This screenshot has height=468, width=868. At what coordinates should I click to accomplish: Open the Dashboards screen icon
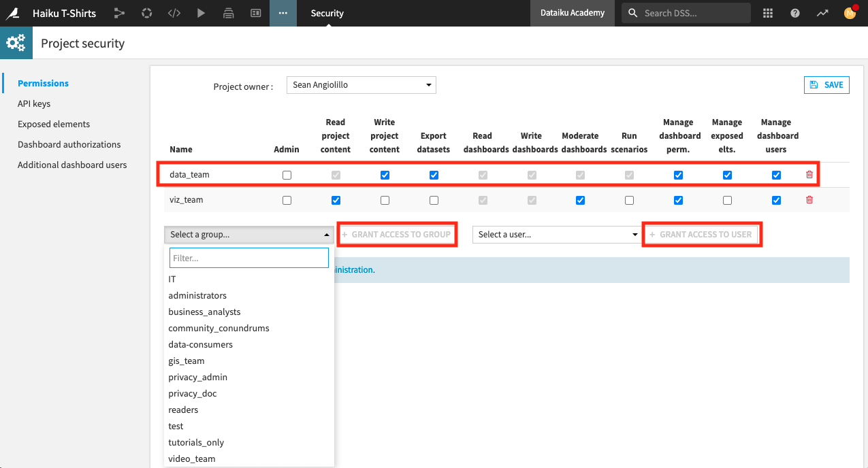pos(255,13)
